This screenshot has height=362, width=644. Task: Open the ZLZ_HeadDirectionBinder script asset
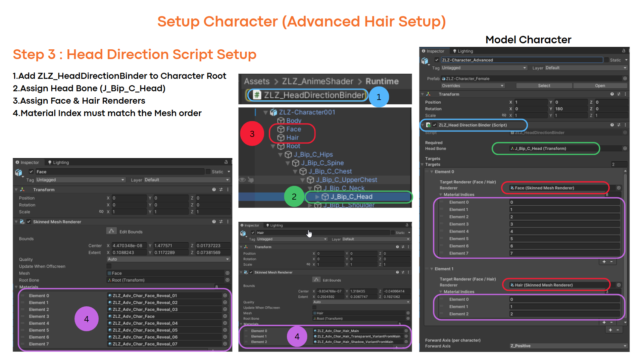[306, 95]
